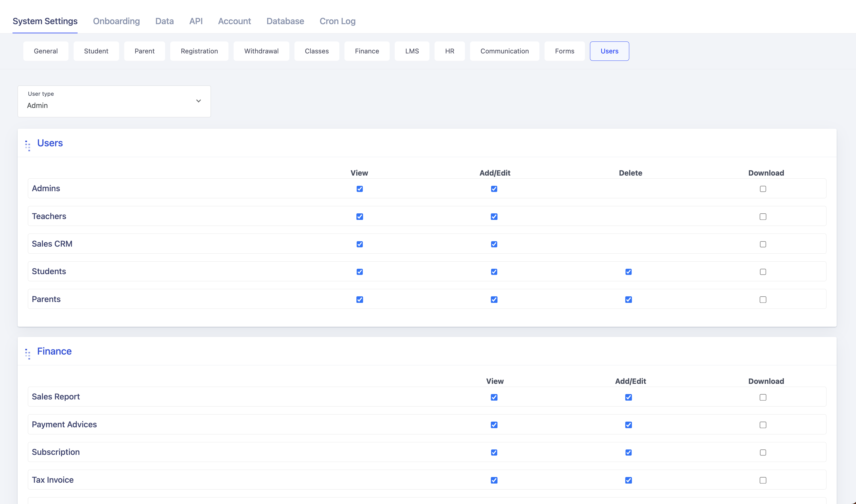Enable Download for Tax Invoice

pyautogui.click(x=762, y=480)
